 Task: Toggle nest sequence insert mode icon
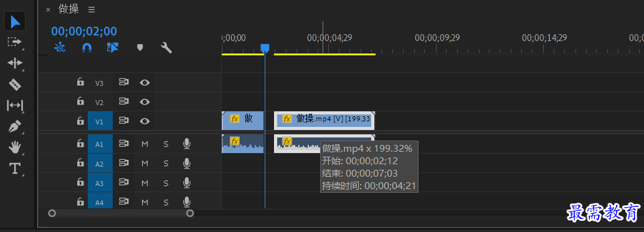[x=60, y=48]
